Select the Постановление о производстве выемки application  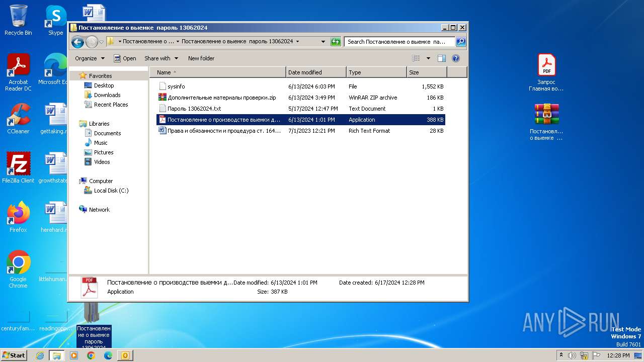coord(301,120)
